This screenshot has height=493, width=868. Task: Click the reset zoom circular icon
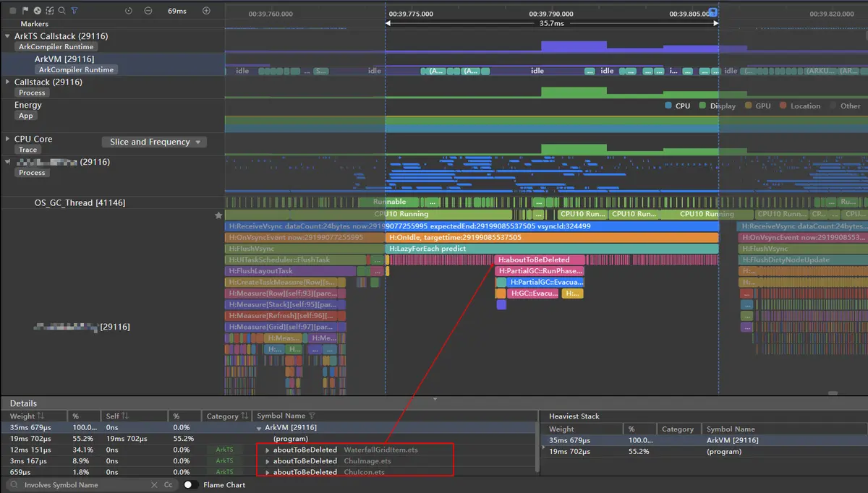pos(129,11)
